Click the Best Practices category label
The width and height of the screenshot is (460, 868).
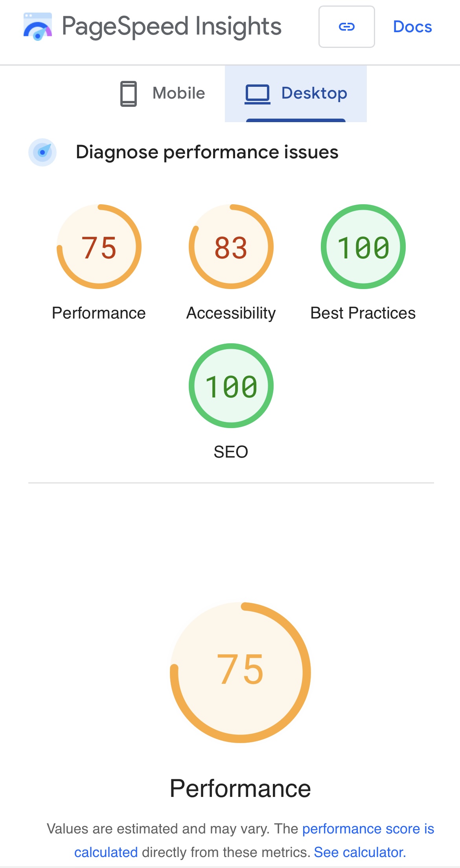(363, 313)
